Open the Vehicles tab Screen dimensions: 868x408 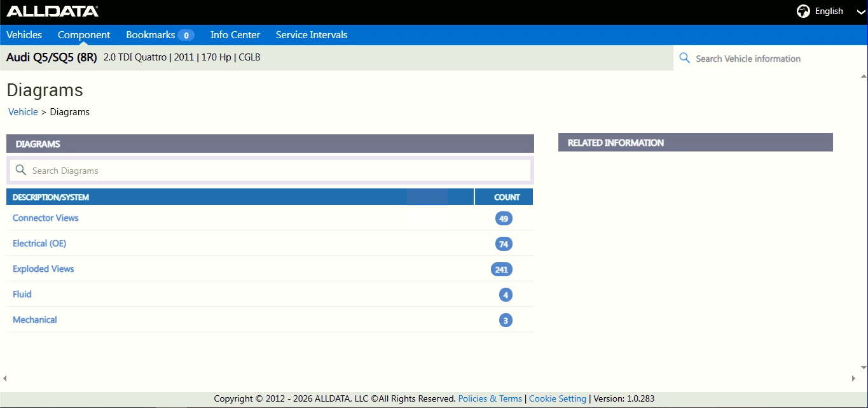[x=24, y=35]
